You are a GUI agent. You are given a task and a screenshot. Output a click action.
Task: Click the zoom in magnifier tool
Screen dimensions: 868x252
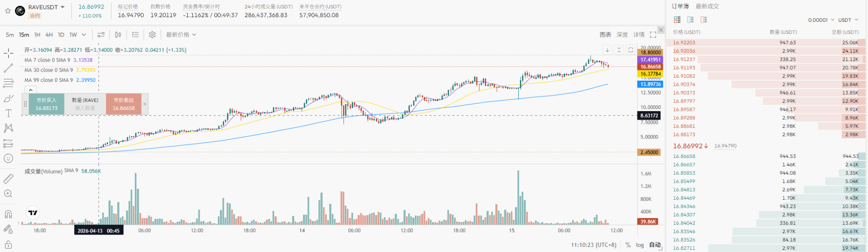pyautogui.click(x=8, y=194)
